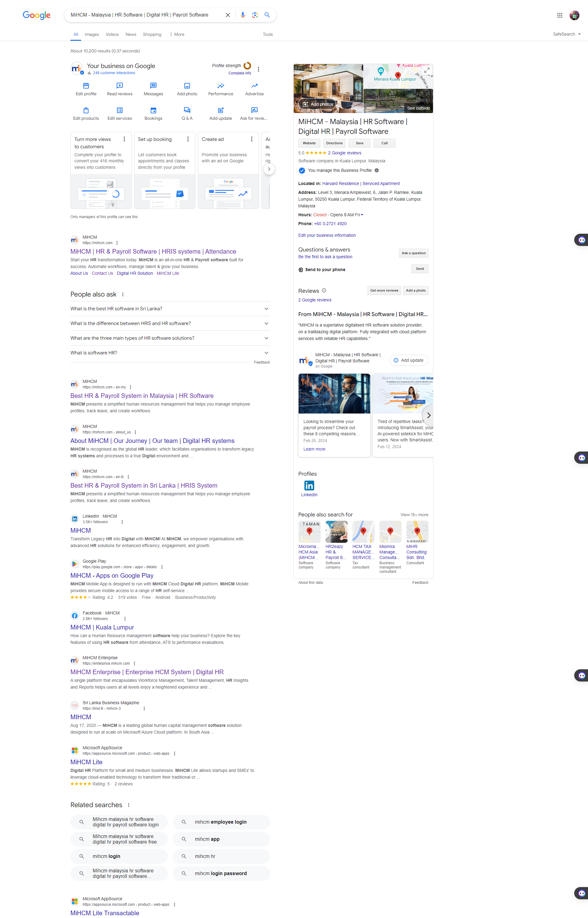This screenshot has height=918, width=588.
Task: Switch to News tab
Action: click(x=131, y=34)
